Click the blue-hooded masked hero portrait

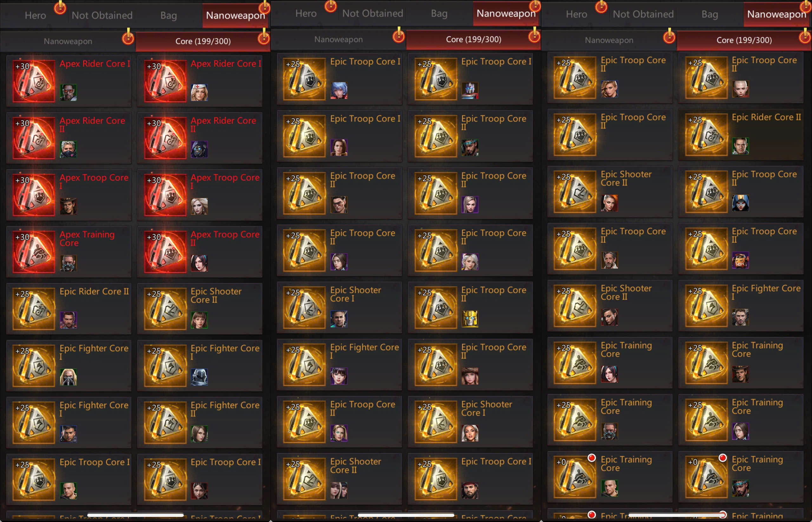(x=740, y=203)
